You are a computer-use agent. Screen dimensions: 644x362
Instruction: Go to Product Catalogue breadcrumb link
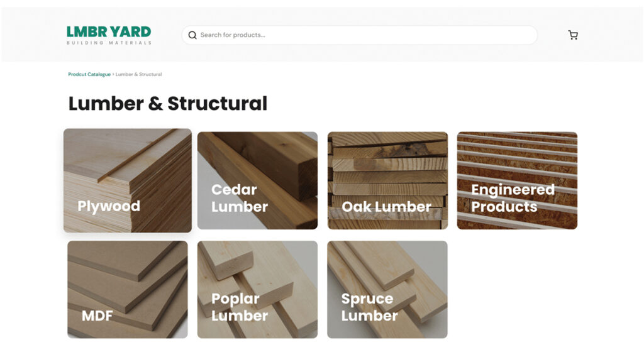click(x=89, y=74)
